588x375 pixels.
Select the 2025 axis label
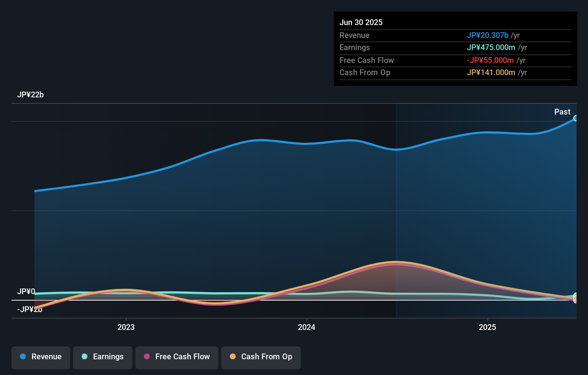coord(487,327)
